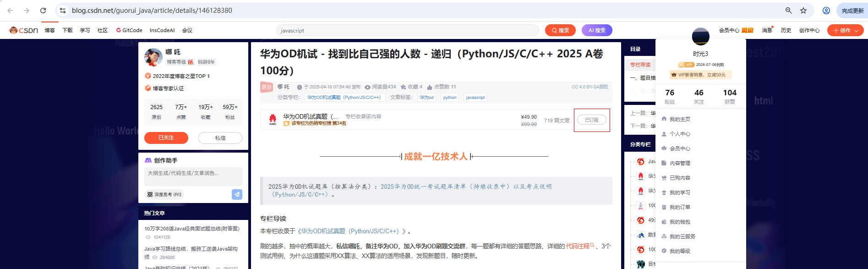This screenshot has height=269, width=868.
Task: Toggle the 已订阅 subscription button
Action: click(x=591, y=120)
